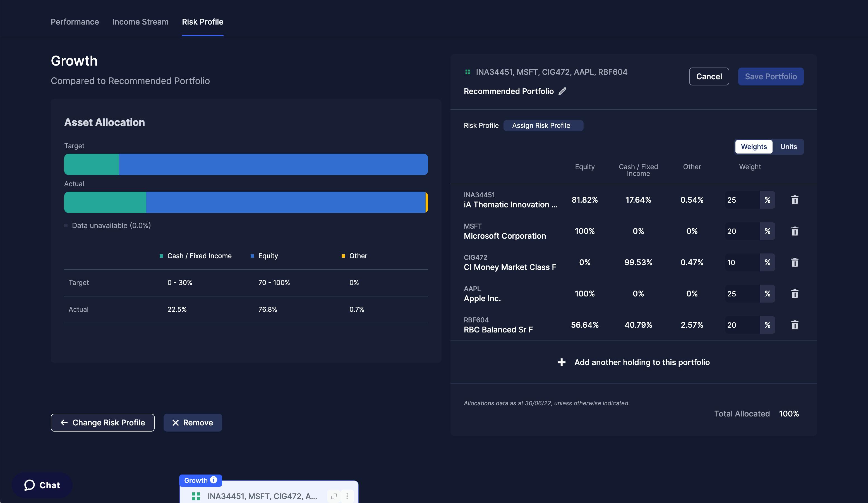Click the green portfolio grid icon

[467, 72]
